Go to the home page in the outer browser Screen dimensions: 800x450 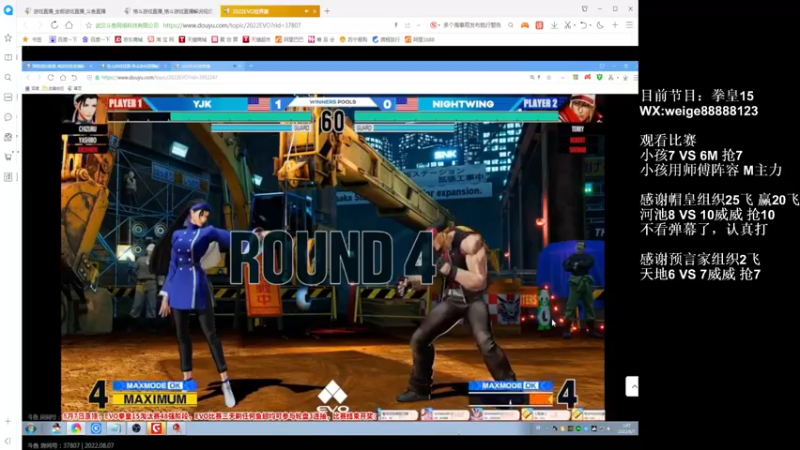[x=69, y=25]
